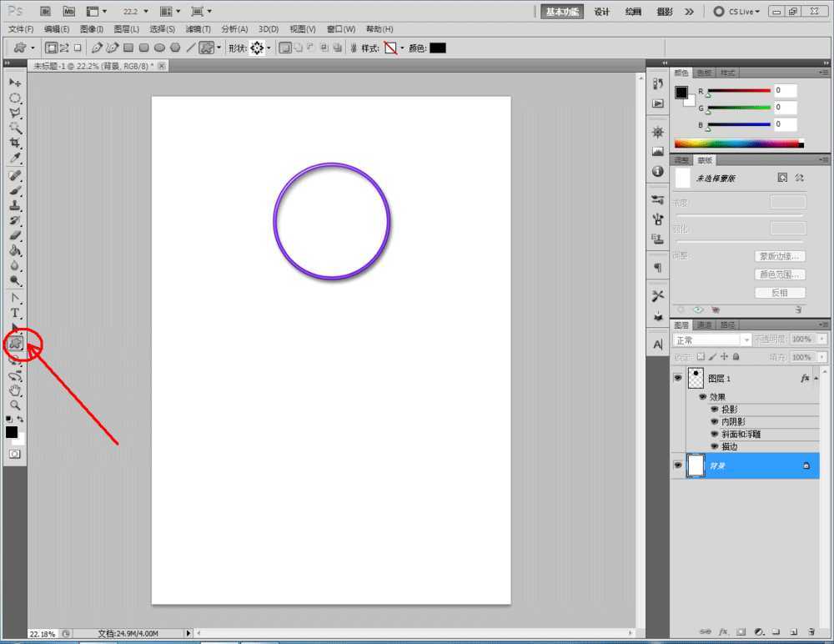Toggle visibility of the 背景 layer

tap(677, 465)
